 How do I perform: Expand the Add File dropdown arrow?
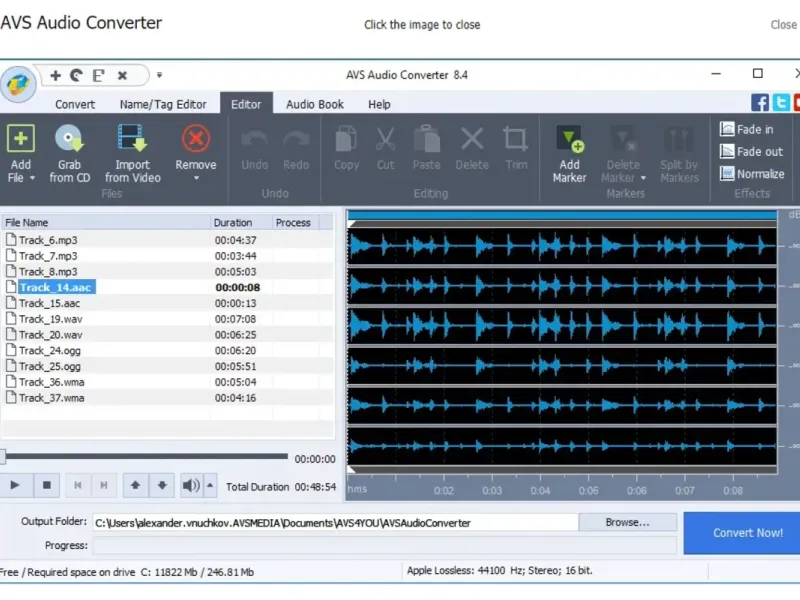(32, 178)
